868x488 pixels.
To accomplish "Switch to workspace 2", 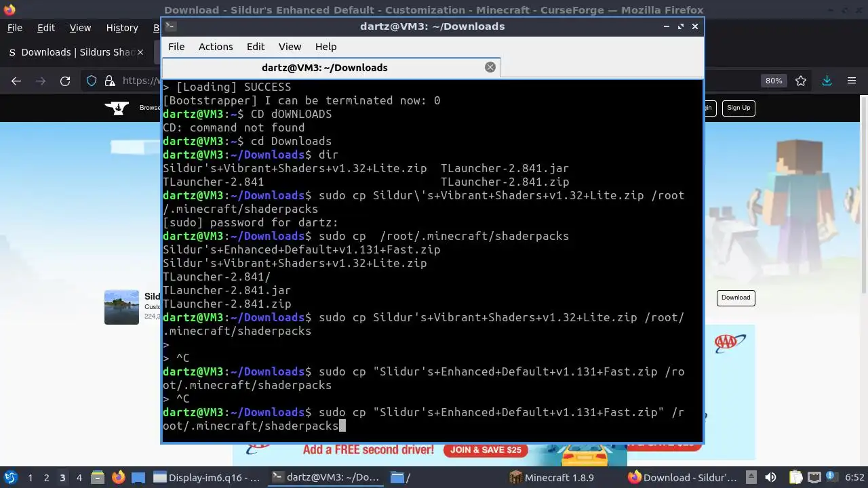I will point(46,478).
